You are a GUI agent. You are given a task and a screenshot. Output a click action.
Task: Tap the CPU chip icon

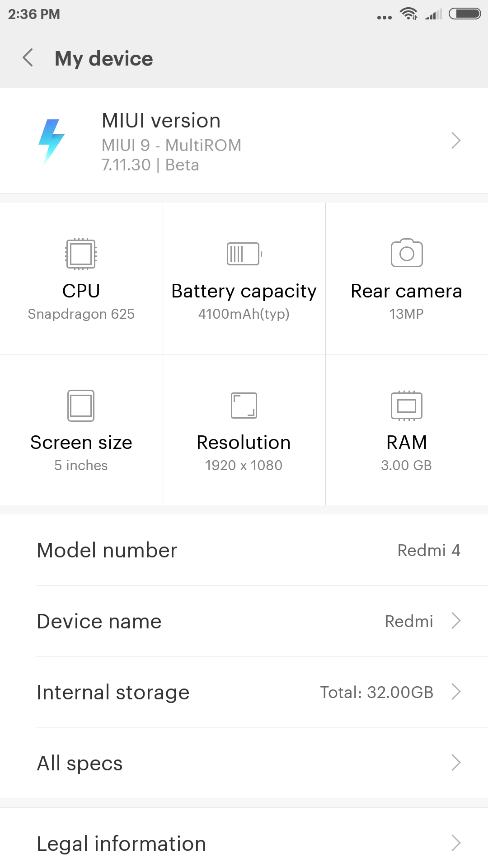point(81,254)
